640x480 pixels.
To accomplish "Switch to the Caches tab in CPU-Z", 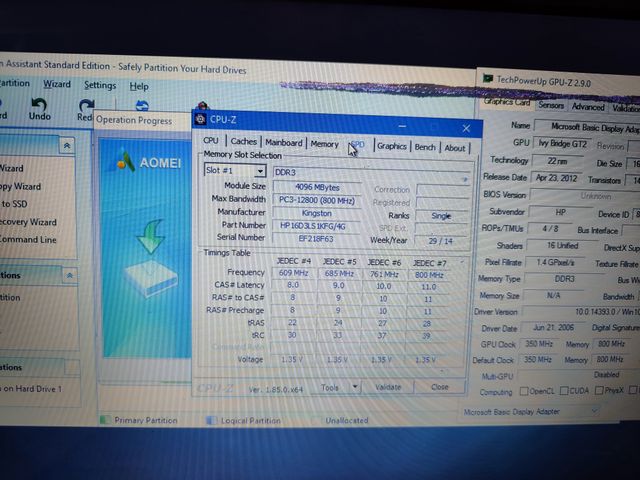I will pos(244,141).
